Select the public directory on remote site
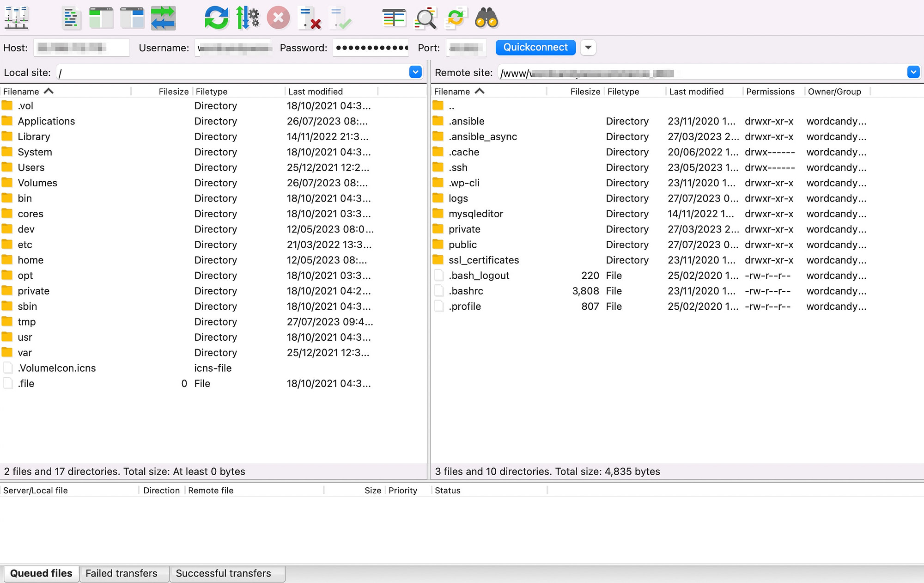The height and width of the screenshot is (583, 924). click(x=462, y=244)
